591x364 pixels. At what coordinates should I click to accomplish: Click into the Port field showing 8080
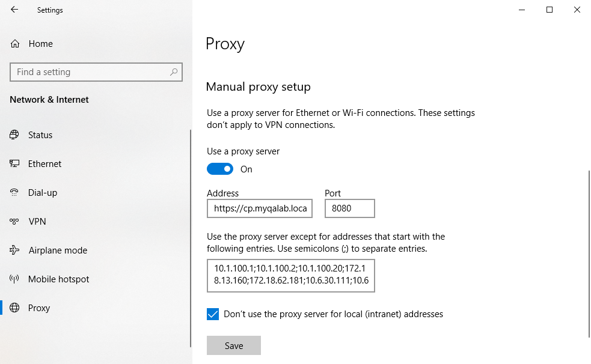(x=349, y=208)
